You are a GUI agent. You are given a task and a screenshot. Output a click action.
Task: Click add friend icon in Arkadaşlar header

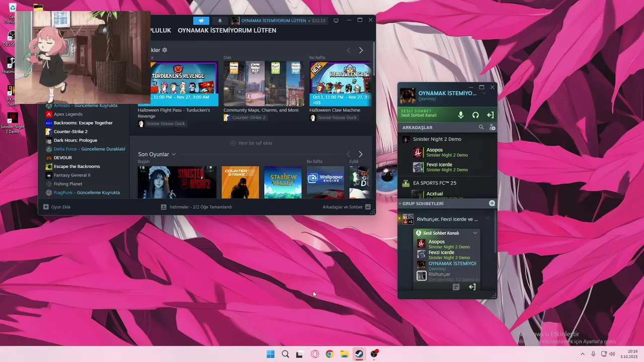(x=492, y=128)
